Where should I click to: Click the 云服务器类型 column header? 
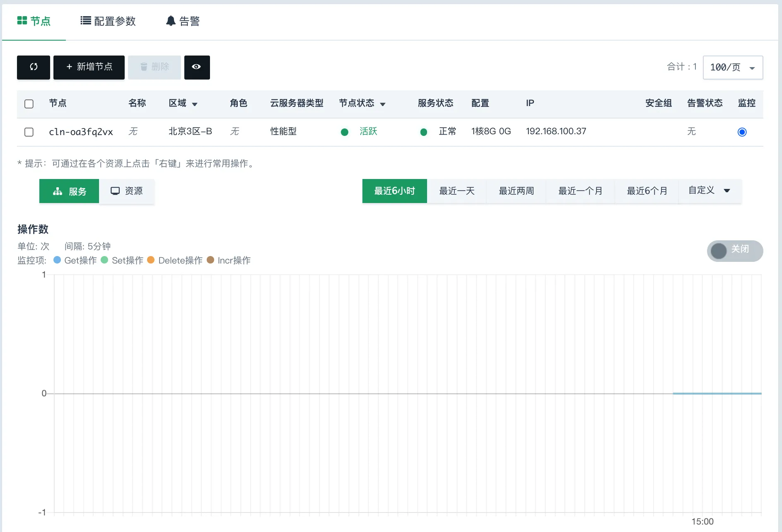click(297, 103)
